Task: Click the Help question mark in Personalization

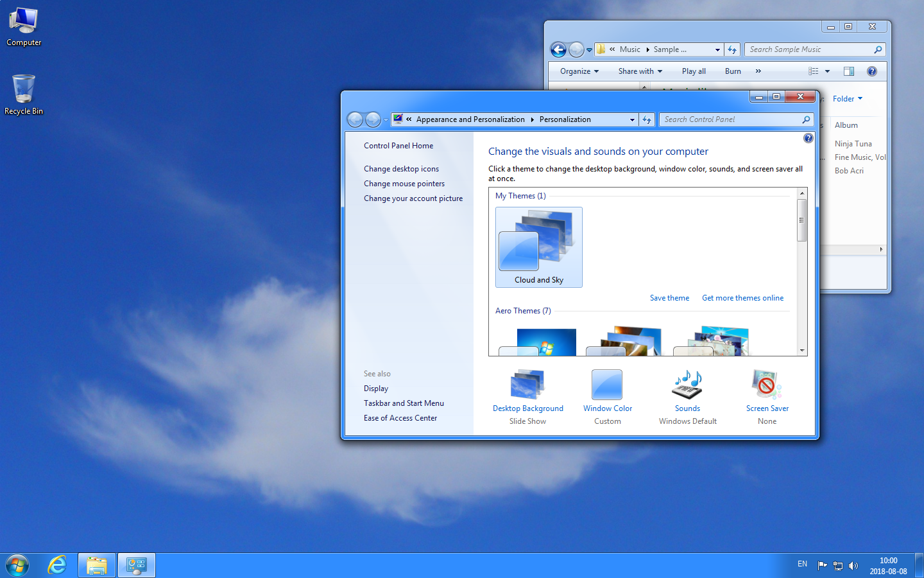Action: coord(808,137)
